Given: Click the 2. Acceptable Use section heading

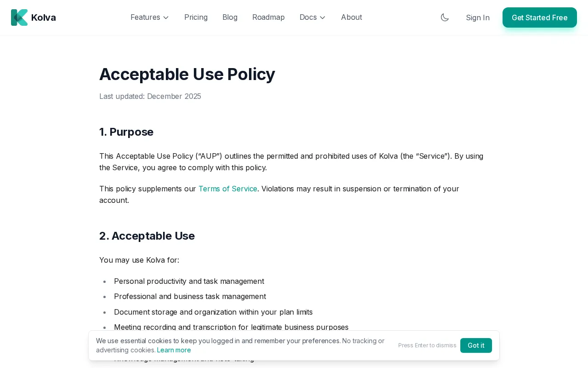Looking at the screenshot, I should [147, 236].
